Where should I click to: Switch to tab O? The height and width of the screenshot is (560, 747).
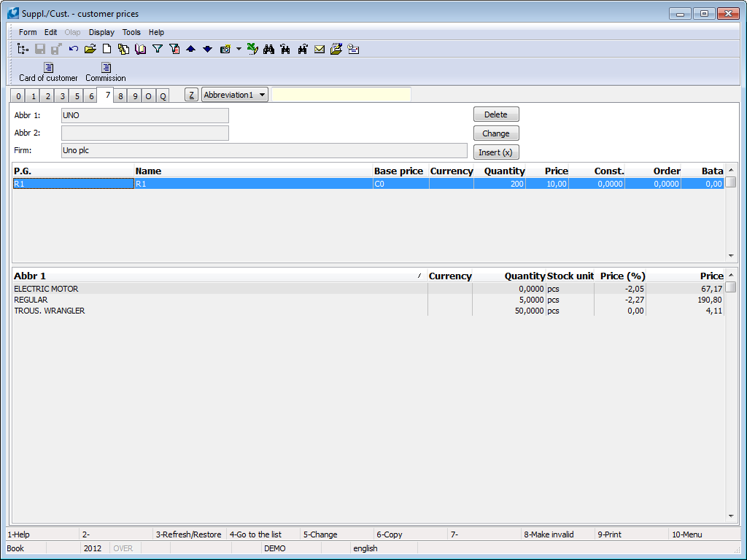tap(148, 96)
